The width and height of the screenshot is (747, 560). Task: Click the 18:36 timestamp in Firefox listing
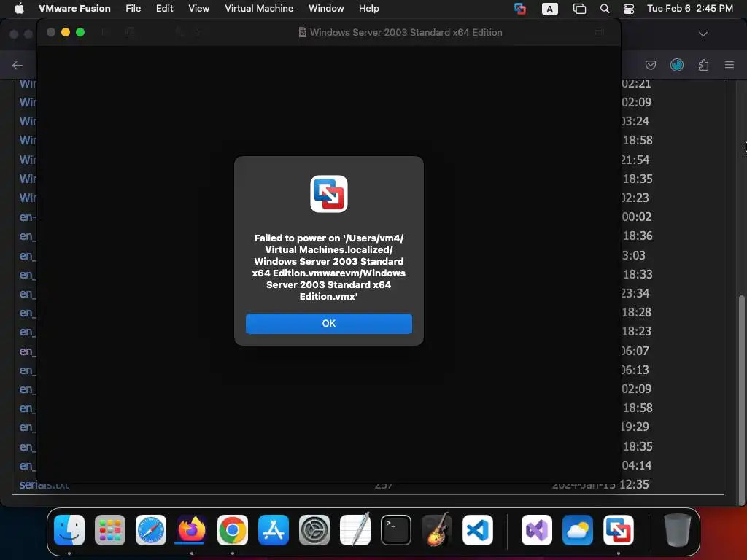point(638,236)
